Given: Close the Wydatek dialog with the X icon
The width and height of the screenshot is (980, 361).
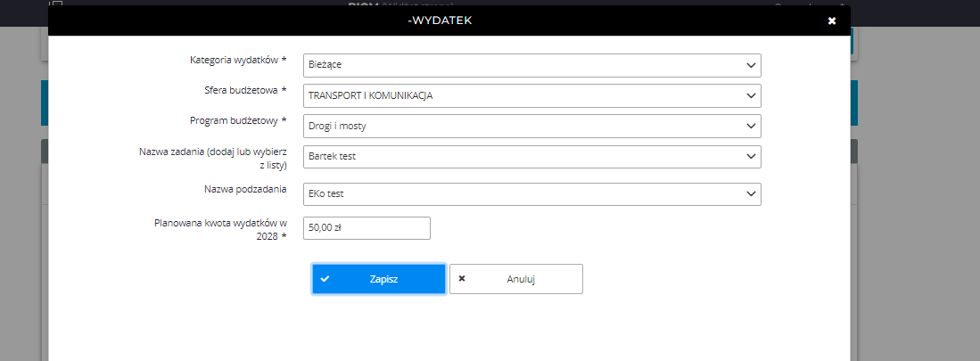Looking at the screenshot, I should (831, 21).
